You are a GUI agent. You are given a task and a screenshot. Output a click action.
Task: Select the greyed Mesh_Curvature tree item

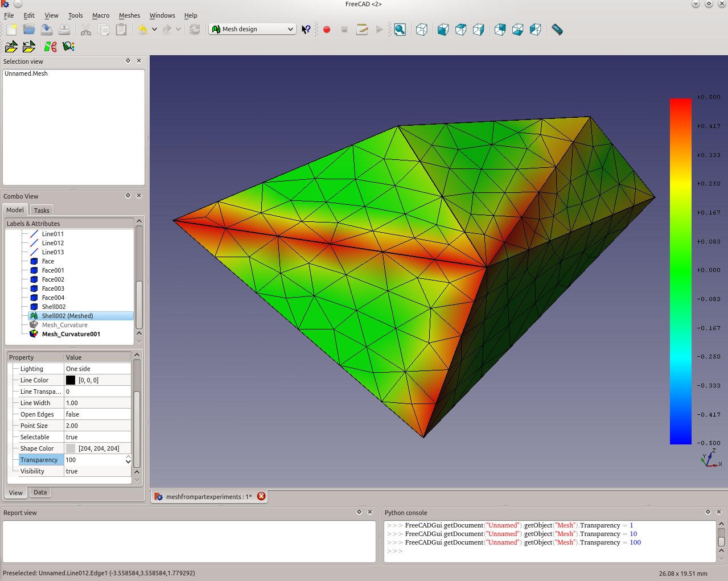coord(64,325)
